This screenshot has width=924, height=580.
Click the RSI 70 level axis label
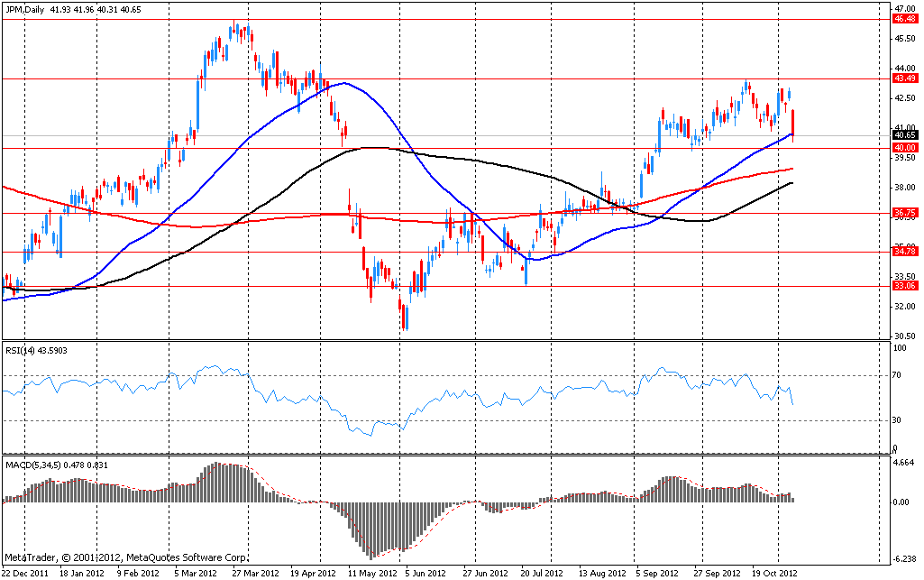click(898, 373)
